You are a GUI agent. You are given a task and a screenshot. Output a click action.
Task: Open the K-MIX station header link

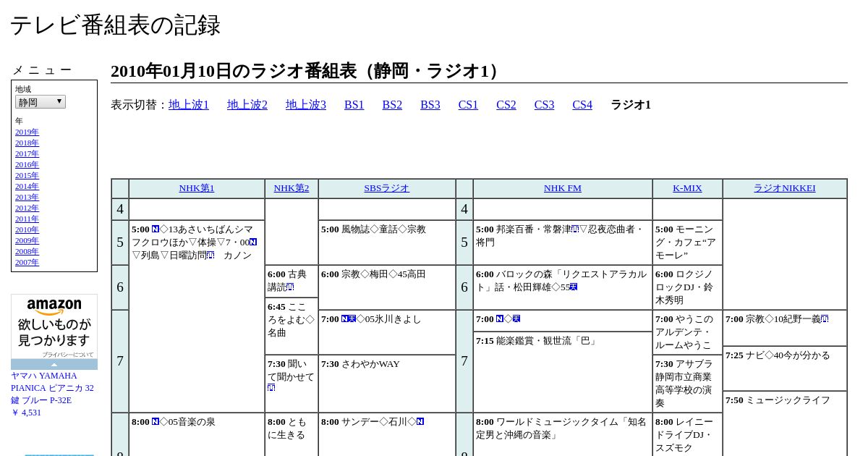[x=687, y=188]
